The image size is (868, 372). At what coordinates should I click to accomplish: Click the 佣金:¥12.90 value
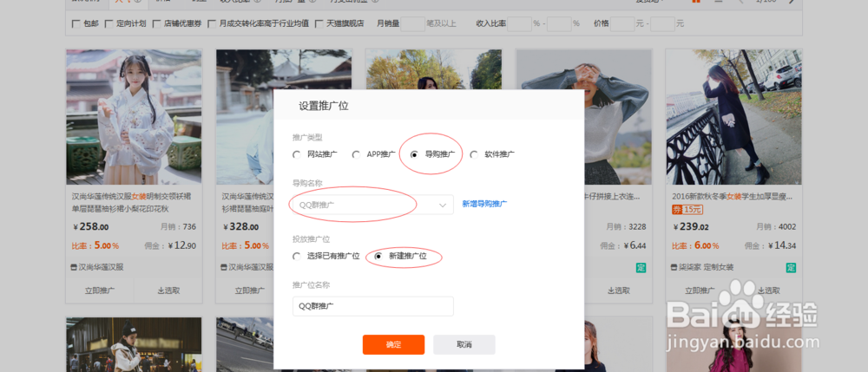click(x=170, y=245)
